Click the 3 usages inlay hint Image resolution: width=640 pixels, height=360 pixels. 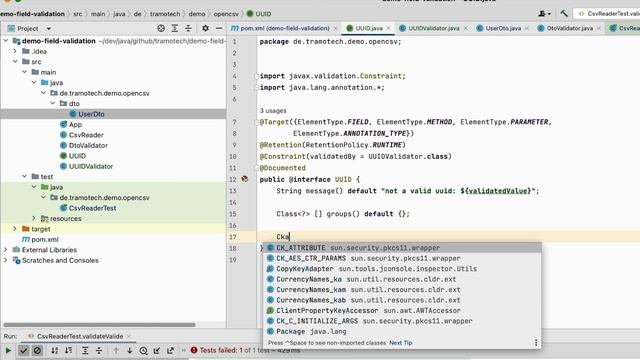[x=273, y=111]
